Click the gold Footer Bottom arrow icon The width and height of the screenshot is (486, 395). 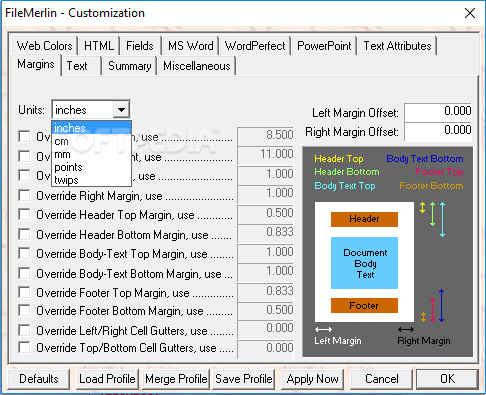(x=423, y=317)
